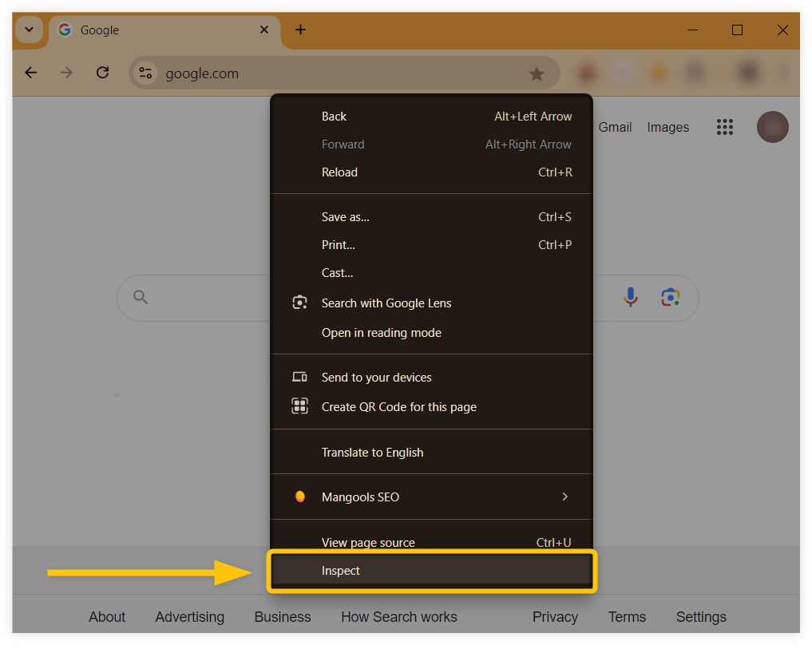Choose View page source

[x=431, y=541]
